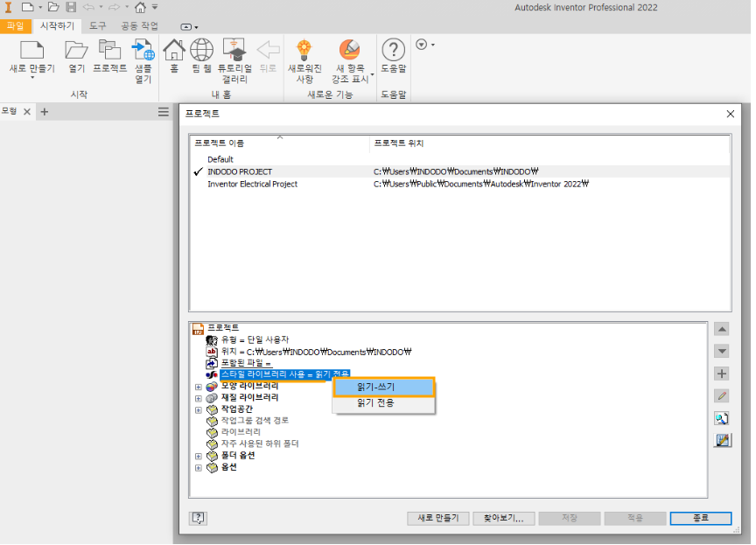Open 새 항목 강조 표시 dropdown arrow

tap(372, 74)
